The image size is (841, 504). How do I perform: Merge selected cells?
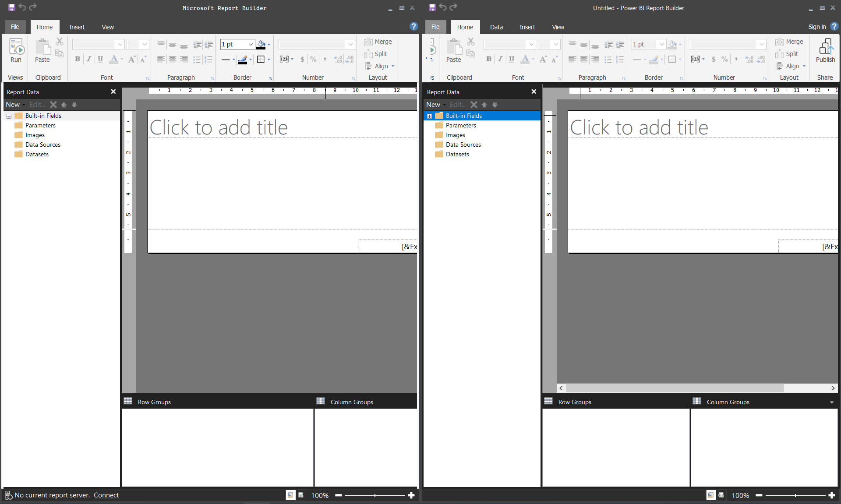pyautogui.click(x=378, y=42)
